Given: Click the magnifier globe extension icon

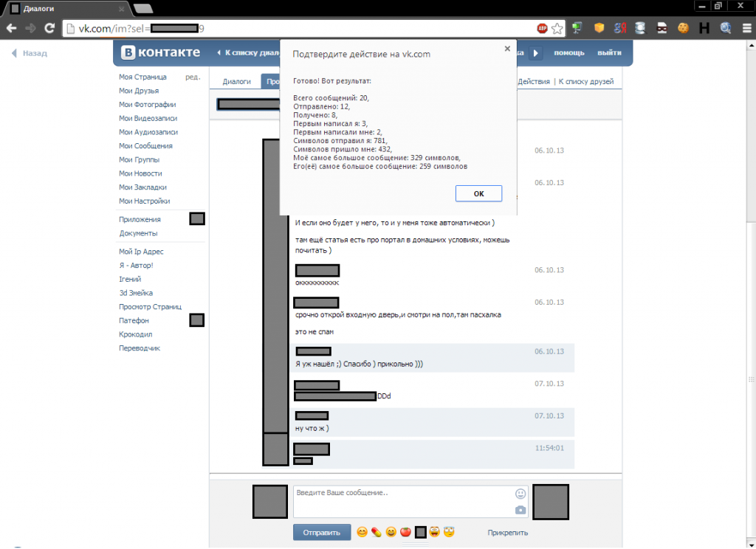Looking at the screenshot, I should (x=725, y=29).
